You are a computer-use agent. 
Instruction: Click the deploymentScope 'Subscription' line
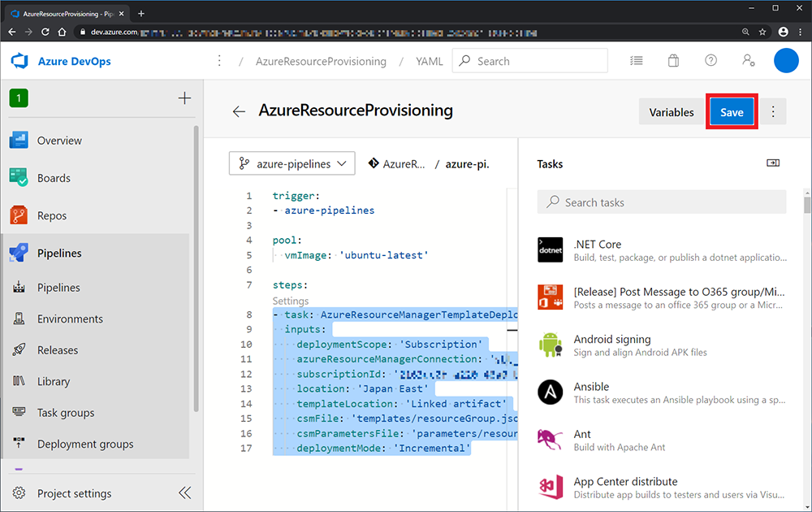[390, 344]
